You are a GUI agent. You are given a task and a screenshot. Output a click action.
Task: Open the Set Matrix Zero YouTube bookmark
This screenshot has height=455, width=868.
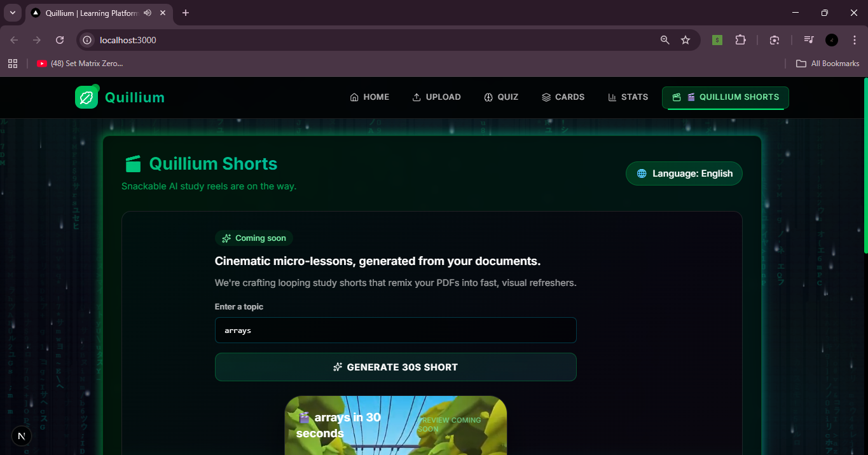point(80,64)
